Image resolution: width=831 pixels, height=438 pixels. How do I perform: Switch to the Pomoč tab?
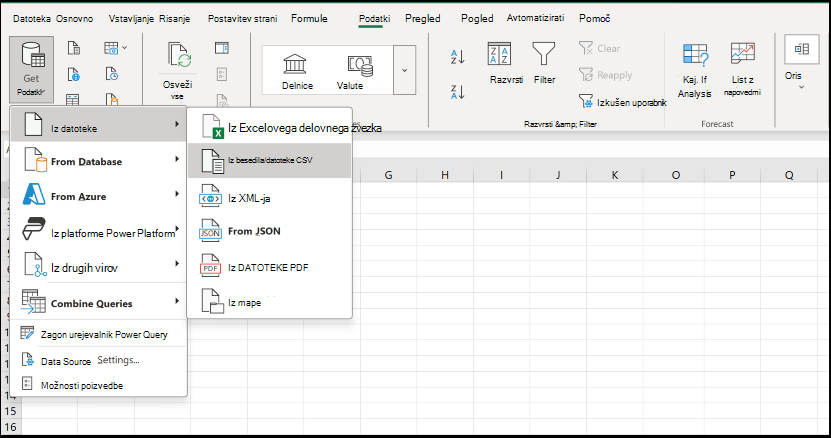594,19
